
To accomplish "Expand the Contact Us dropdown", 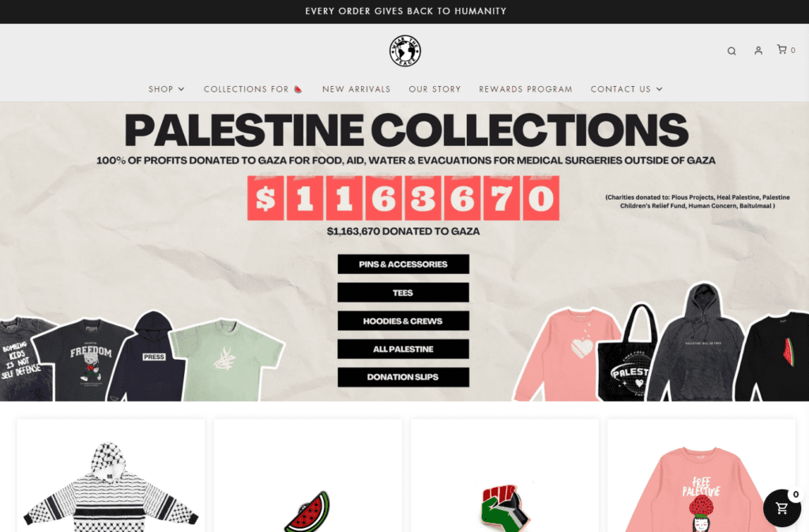I will click(x=627, y=89).
